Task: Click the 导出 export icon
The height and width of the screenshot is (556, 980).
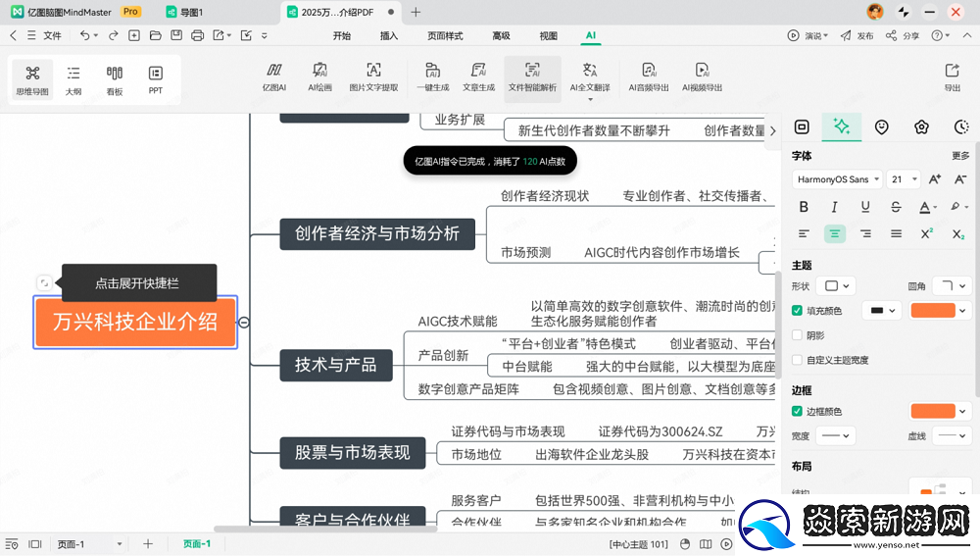Action: (952, 78)
